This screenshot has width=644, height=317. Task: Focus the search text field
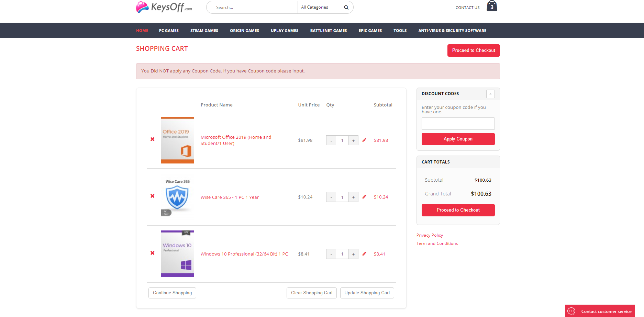253,7
